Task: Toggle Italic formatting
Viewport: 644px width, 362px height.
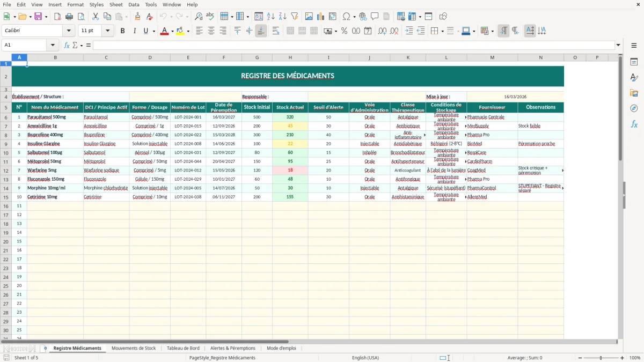Action: 135,31
